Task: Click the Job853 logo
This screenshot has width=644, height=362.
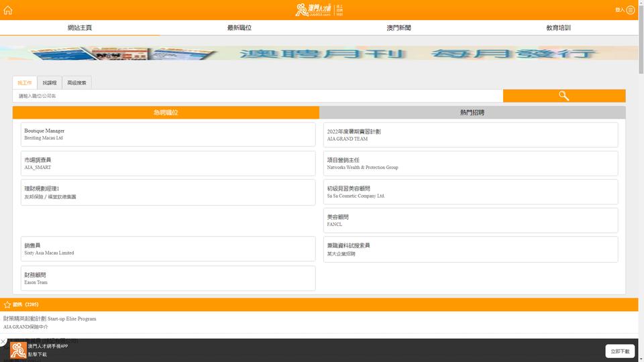Action: tap(319, 10)
